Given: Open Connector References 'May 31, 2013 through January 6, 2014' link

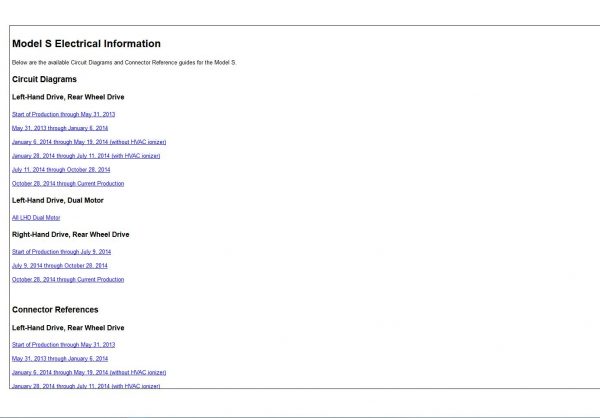Looking at the screenshot, I should 60,359.
